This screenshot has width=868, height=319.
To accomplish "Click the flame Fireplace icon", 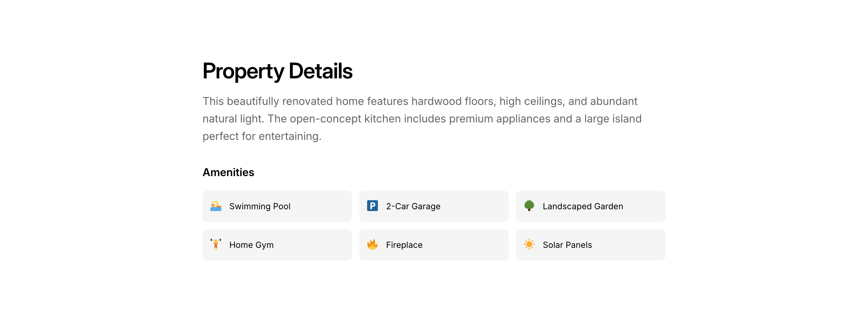I will click(372, 245).
